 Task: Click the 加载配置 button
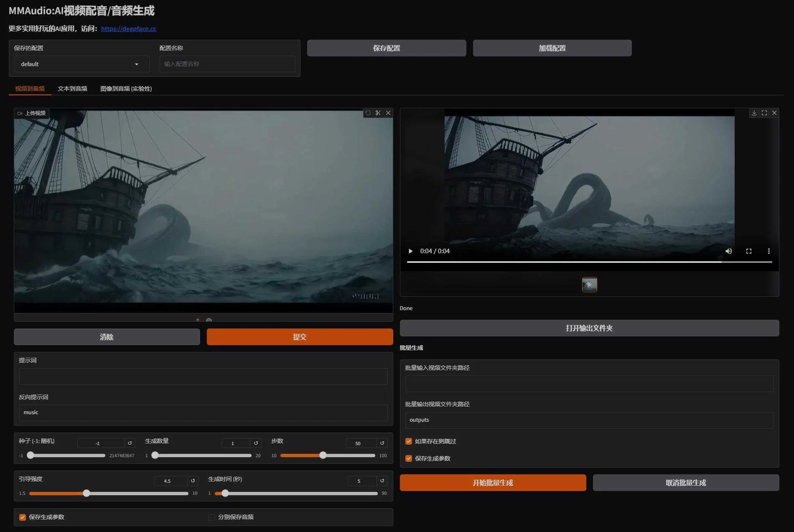coord(552,48)
